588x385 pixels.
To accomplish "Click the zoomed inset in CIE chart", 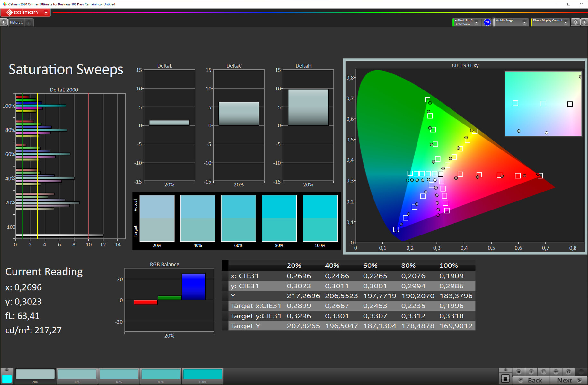I will point(543,104).
